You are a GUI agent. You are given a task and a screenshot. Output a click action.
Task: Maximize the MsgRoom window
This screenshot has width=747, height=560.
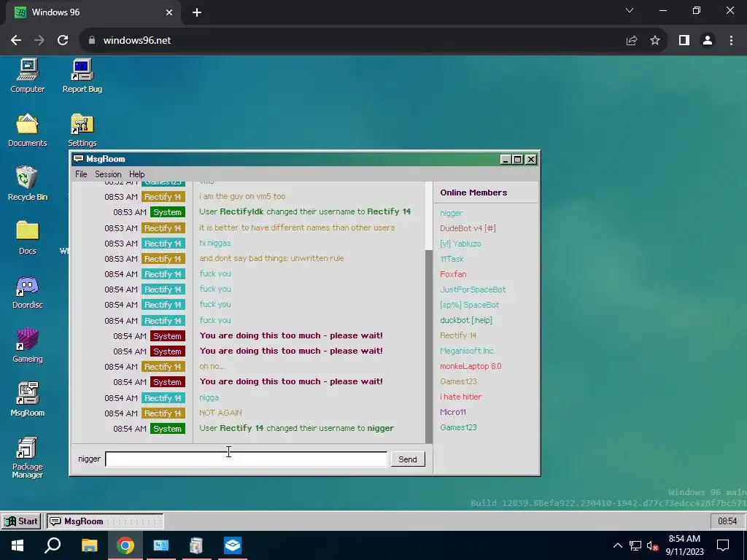click(517, 160)
